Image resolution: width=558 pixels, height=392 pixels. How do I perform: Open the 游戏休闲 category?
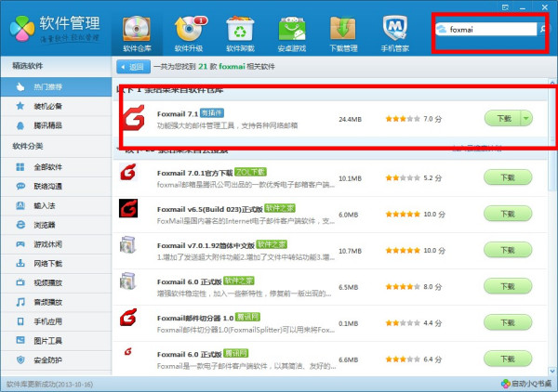coord(56,244)
